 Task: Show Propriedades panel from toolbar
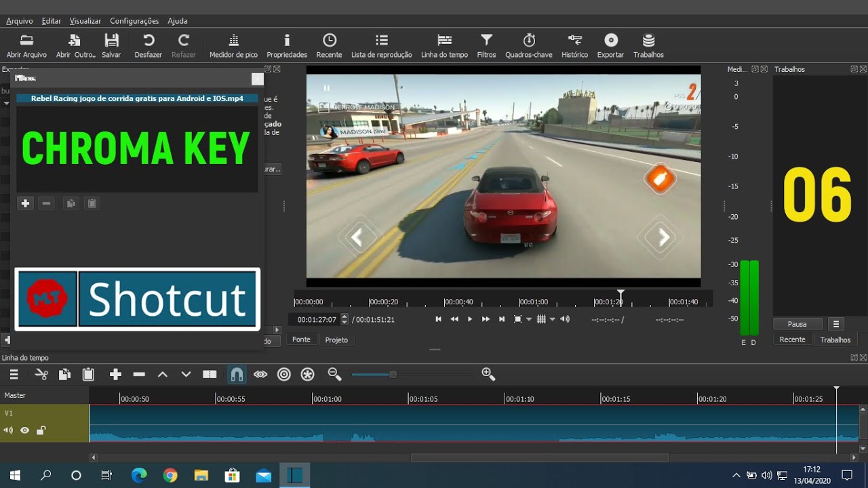click(x=287, y=45)
